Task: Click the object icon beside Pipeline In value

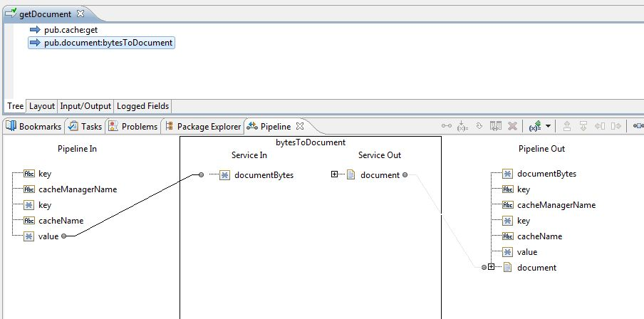Action: (28, 236)
